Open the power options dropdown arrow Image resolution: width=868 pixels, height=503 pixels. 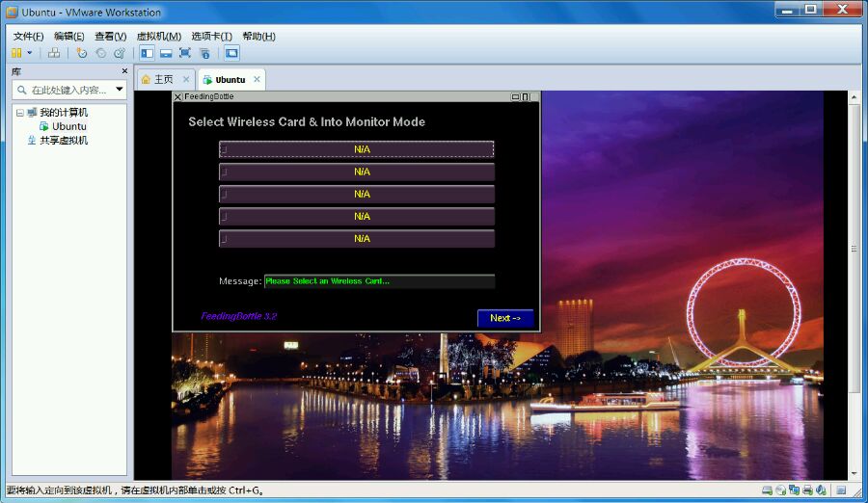[x=30, y=53]
